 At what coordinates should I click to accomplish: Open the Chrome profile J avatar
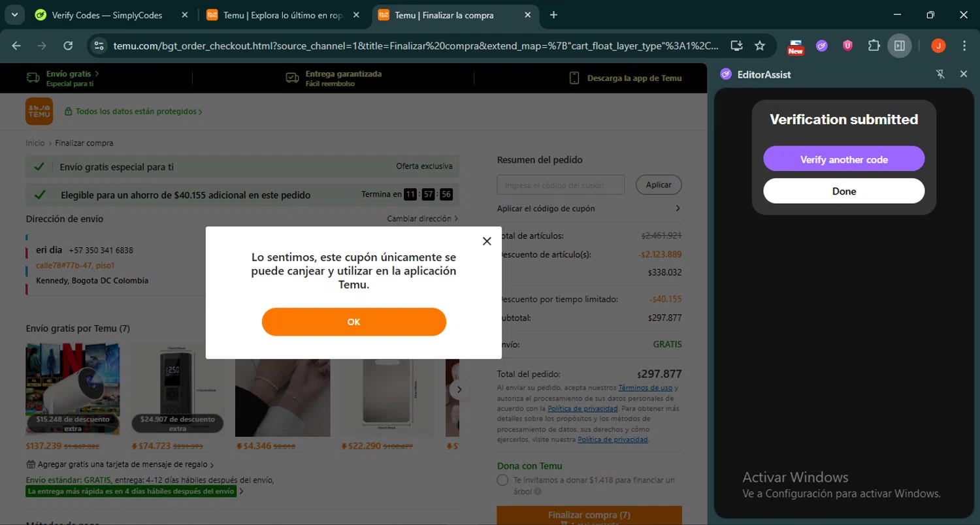tap(938, 46)
